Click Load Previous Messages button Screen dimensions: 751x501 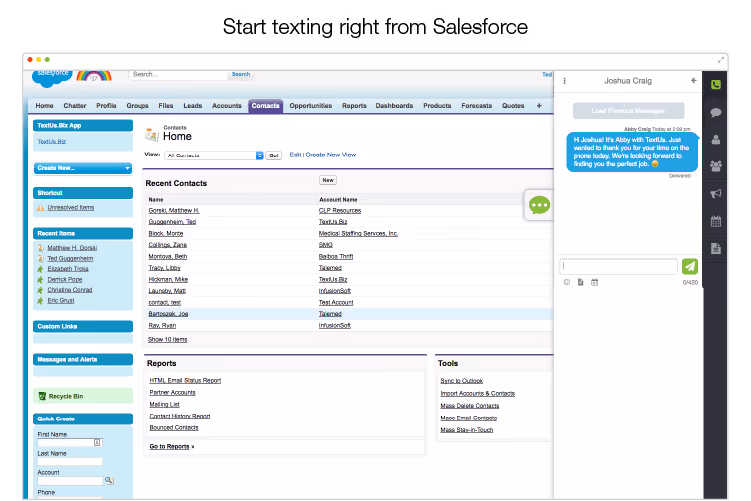point(628,111)
